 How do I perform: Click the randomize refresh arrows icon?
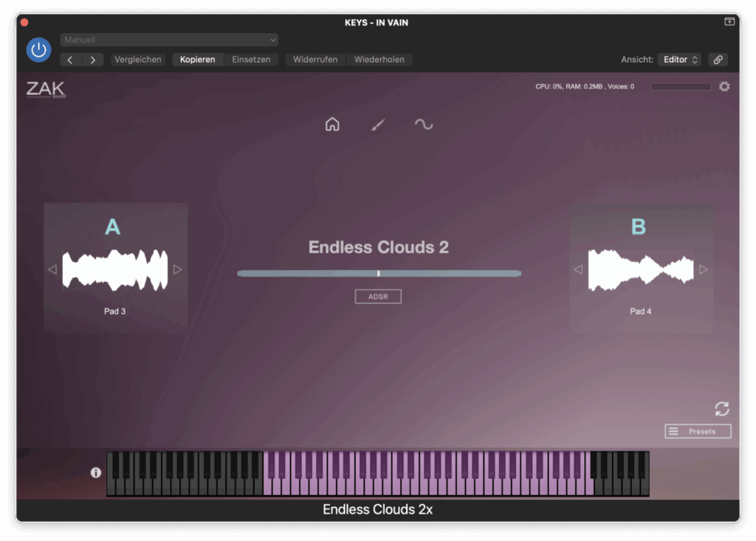coord(722,409)
